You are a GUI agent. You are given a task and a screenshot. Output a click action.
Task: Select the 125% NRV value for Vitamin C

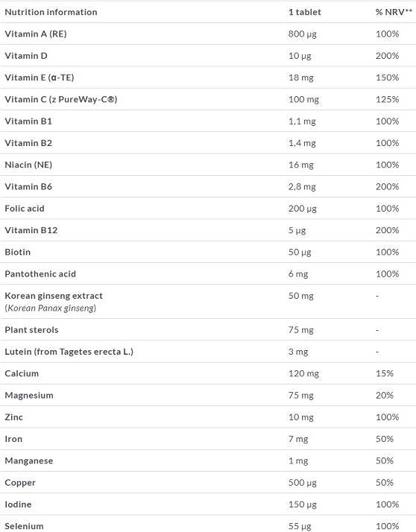point(387,99)
